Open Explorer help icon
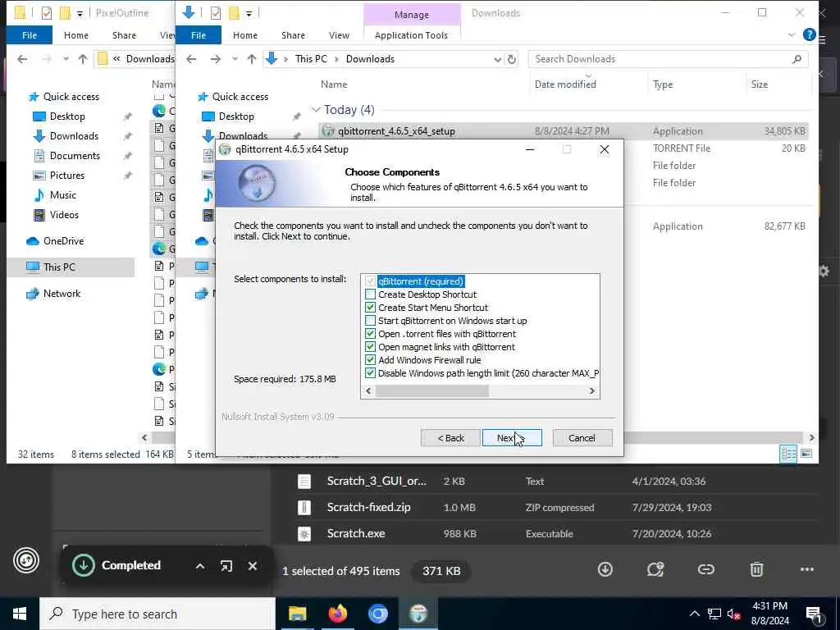 [x=809, y=34]
